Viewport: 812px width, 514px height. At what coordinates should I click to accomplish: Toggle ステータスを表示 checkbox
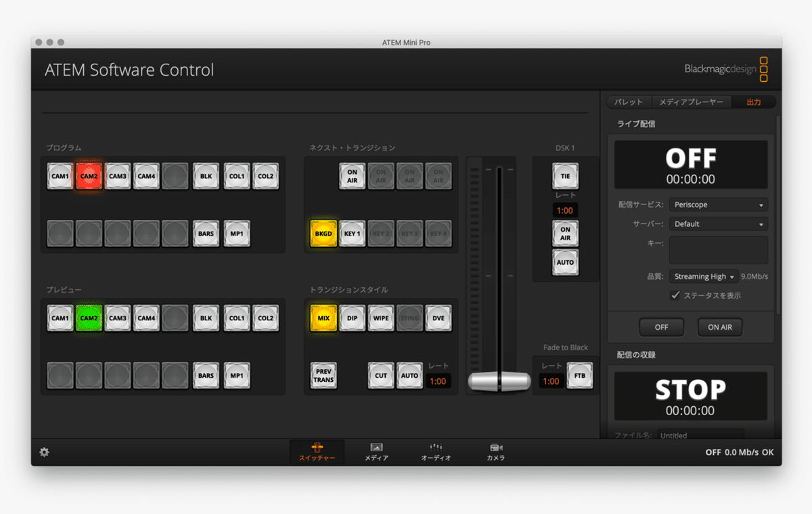coord(675,295)
